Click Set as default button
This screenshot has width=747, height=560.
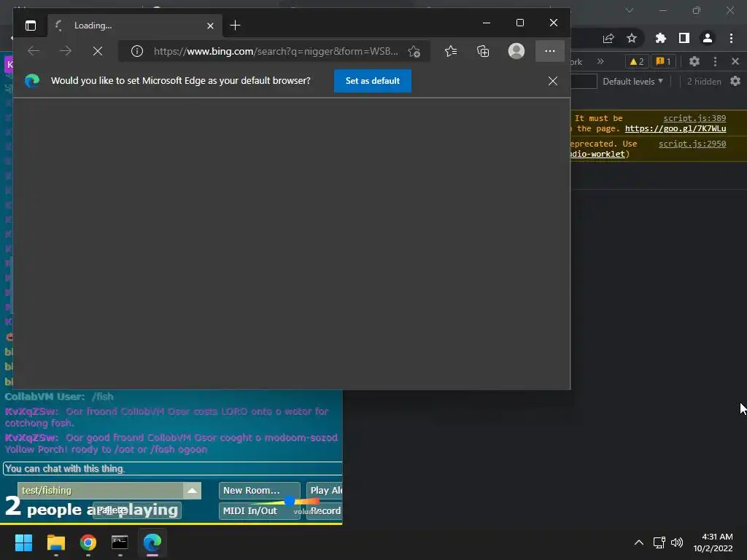373,81
